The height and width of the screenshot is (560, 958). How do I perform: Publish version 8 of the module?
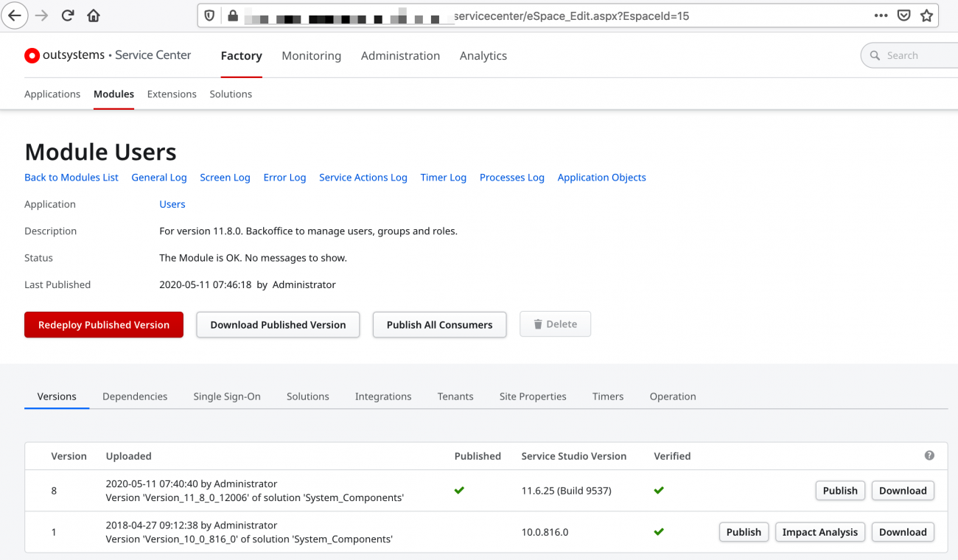[840, 491]
